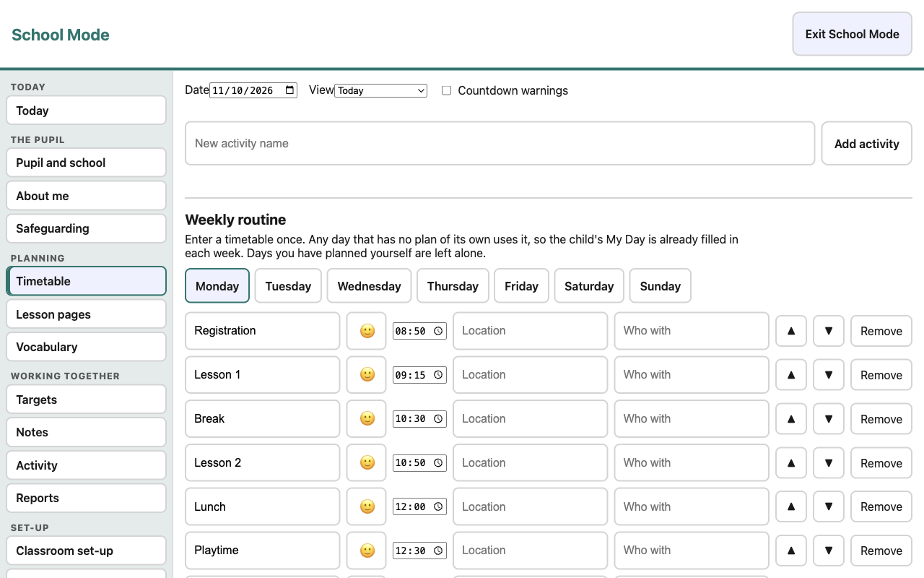Navigate to the Reports page
The width and height of the screenshot is (924, 578).
click(86, 498)
